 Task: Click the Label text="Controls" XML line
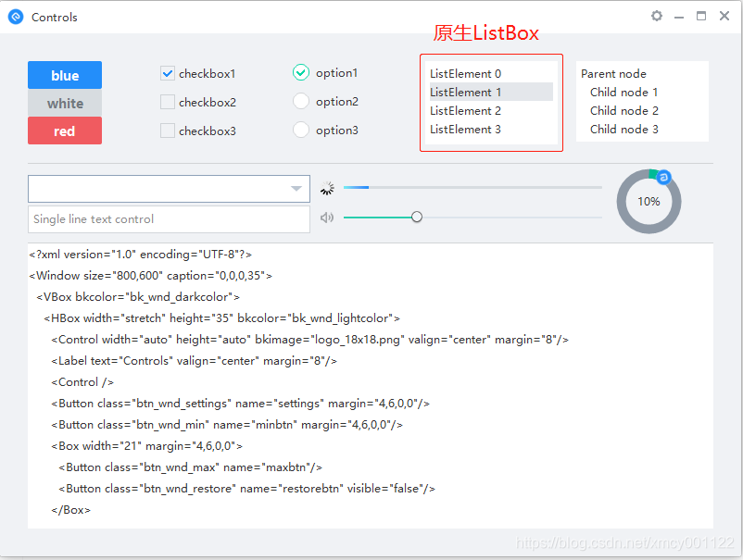coord(194,361)
